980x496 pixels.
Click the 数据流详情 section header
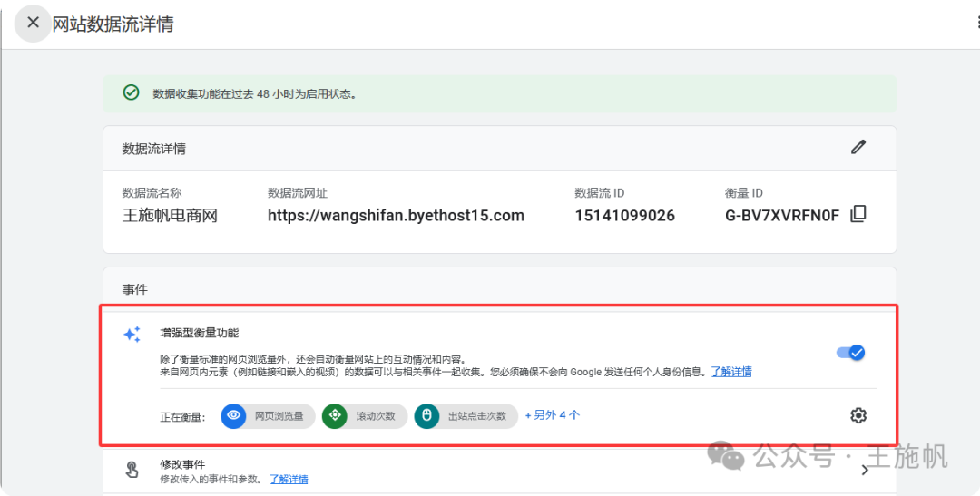153,149
